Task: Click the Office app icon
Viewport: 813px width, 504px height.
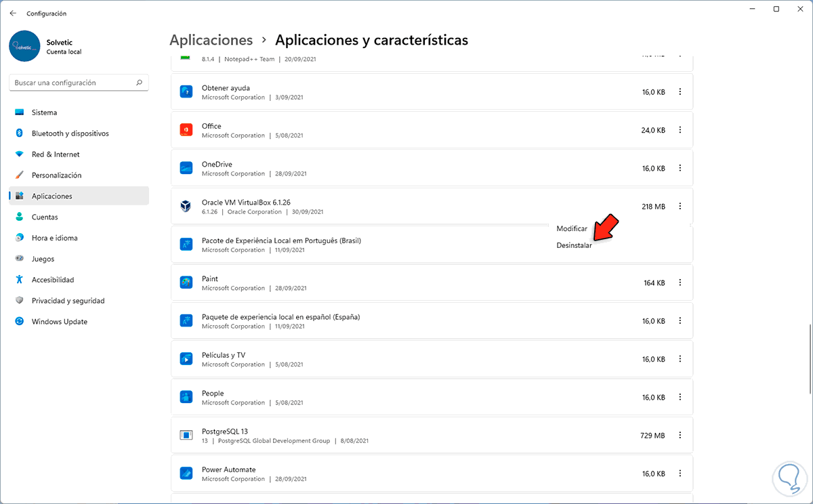Action: (x=186, y=129)
